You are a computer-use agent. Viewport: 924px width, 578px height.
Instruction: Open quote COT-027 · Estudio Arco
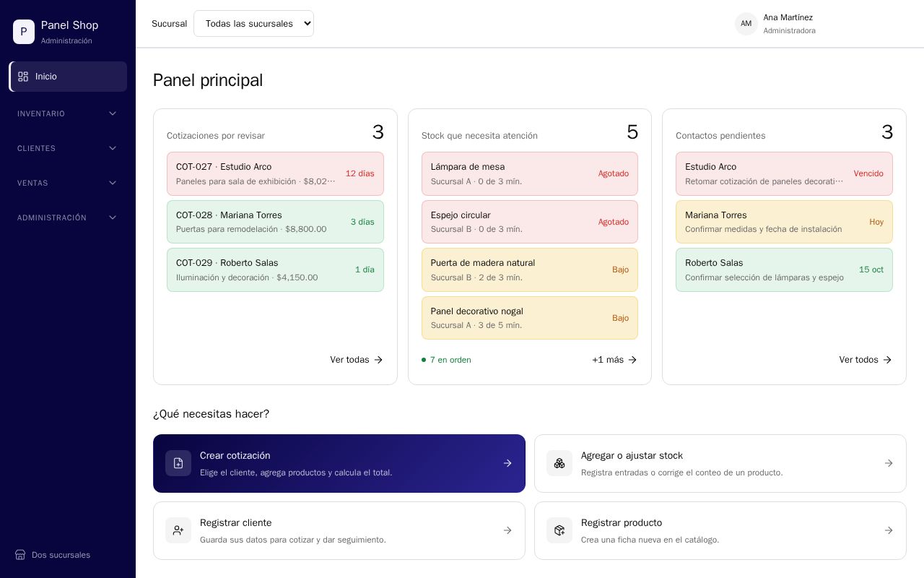tap(275, 173)
